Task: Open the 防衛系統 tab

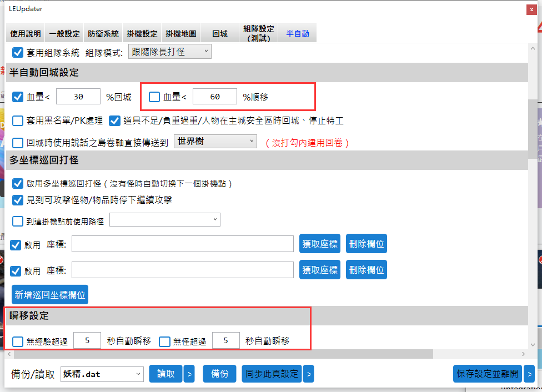Action: (x=103, y=33)
